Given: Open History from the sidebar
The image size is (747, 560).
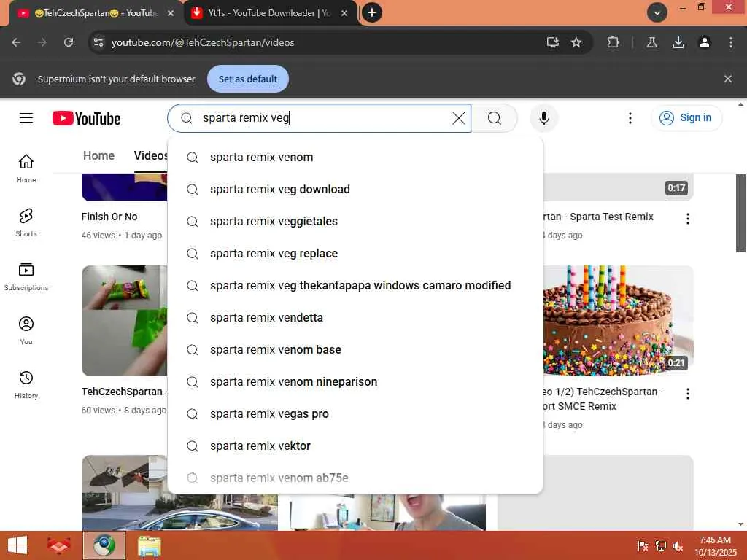Looking at the screenshot, I should [26, 384].
